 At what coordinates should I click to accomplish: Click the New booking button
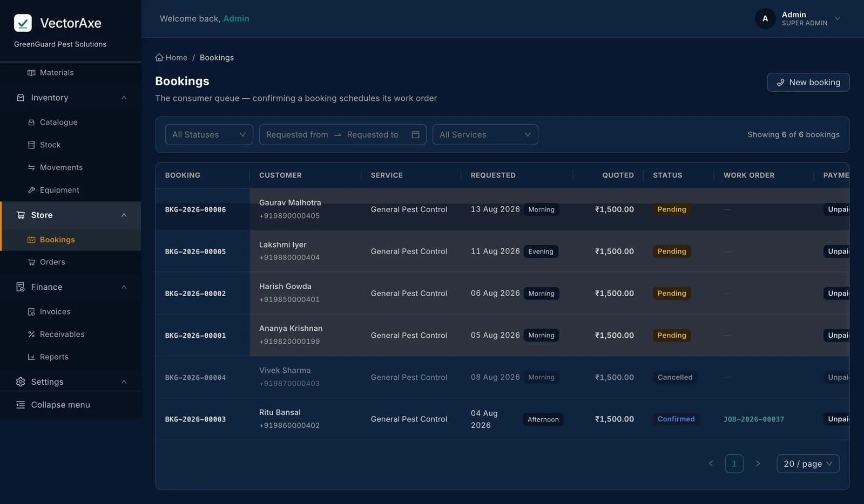click(x=808, y=83)
